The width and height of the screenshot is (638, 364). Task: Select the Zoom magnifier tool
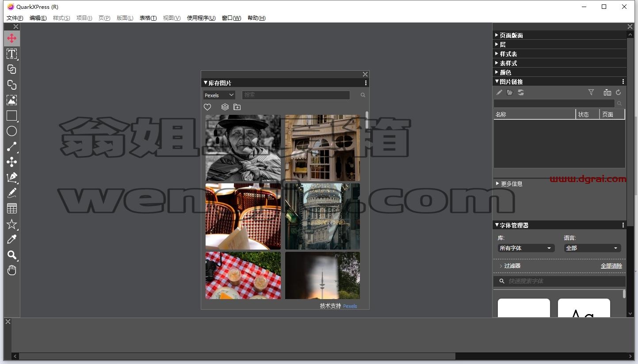point(12,255)
